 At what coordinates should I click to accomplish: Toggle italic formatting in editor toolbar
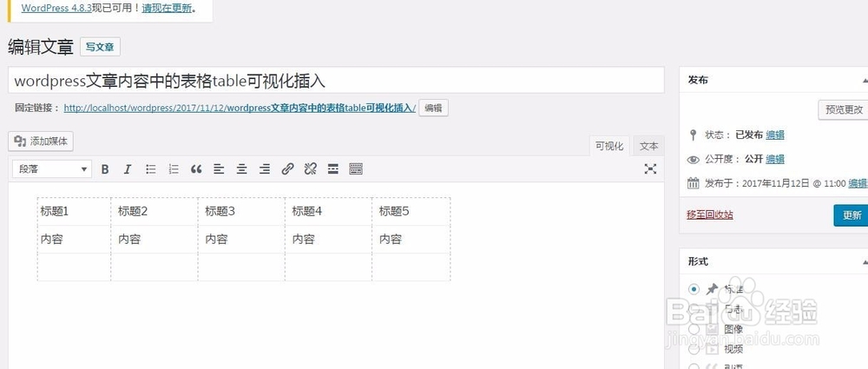tap(128, 169)
